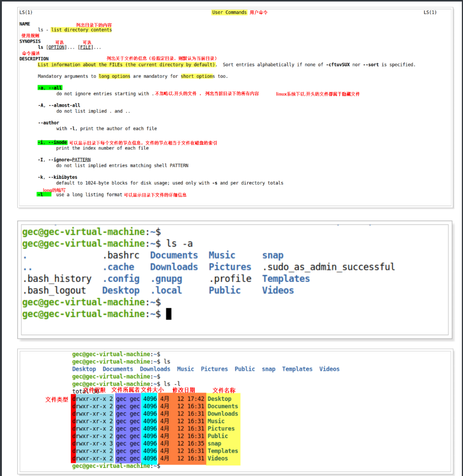This screenshot has height=476, width=463.
Task: Click the underlined "[FILE]" argument
Action: 86,47
